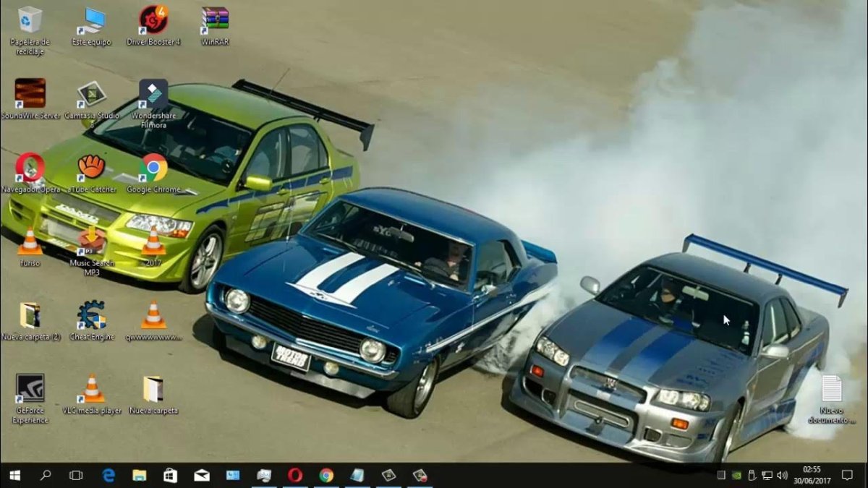Click the WinRAR desktop icon
Viewport: 868px width, 488px height.
pos(215,21)
